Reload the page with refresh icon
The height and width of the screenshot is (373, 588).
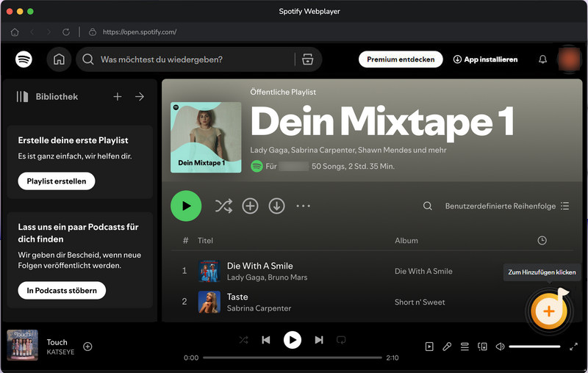pyautogui.click(x=66, y=32)
